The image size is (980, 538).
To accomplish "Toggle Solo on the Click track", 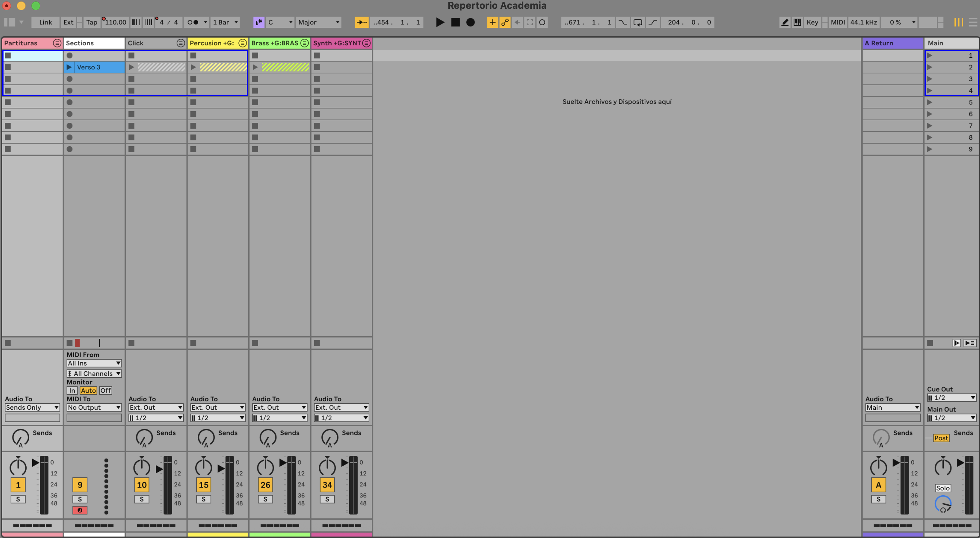I will click(142, 499).
